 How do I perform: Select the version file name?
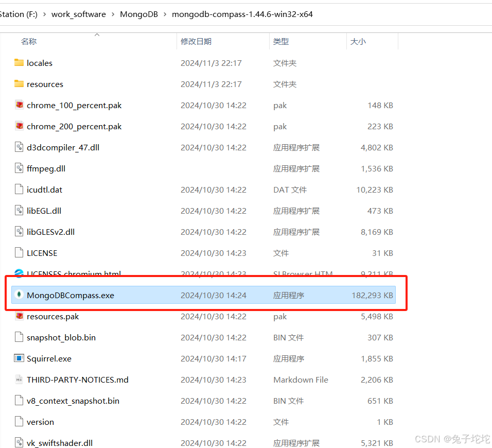click(41, 422)
